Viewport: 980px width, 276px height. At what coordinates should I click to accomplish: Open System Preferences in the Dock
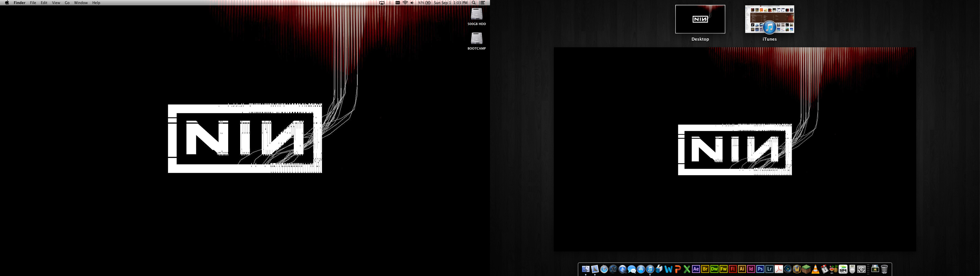coord(861,269)
